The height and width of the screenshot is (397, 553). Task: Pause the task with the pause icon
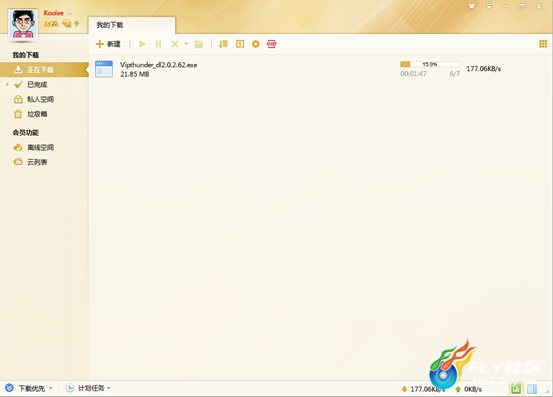tap(158, 44)
